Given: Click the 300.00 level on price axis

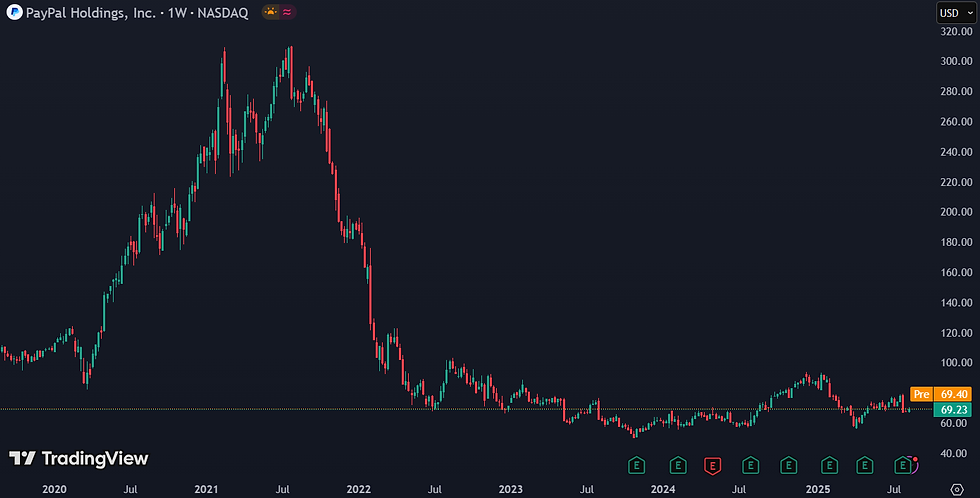Looking at the screenshot, I should pos(956,61).
